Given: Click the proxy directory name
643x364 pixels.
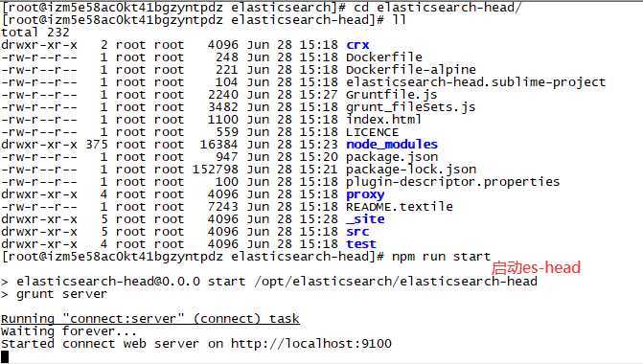Looking at the screenshot, I should click(365, 194).
